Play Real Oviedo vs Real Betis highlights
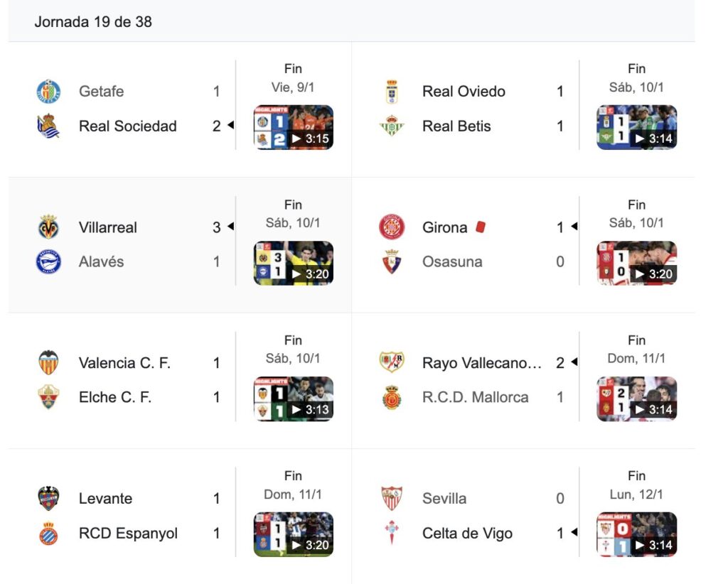The height and width of the screenshot is (584, 728). [x=636, y=128]
